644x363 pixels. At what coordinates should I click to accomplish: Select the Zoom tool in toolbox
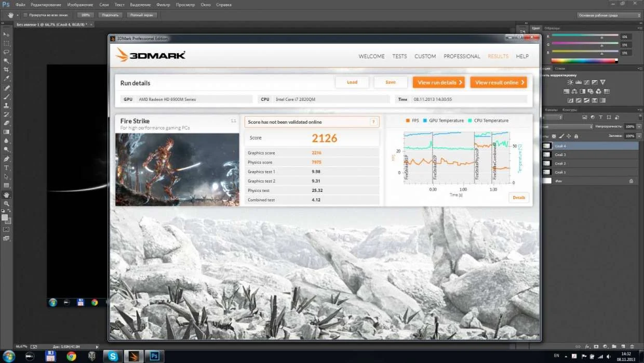pyautogui.click(x=7, y=204)
